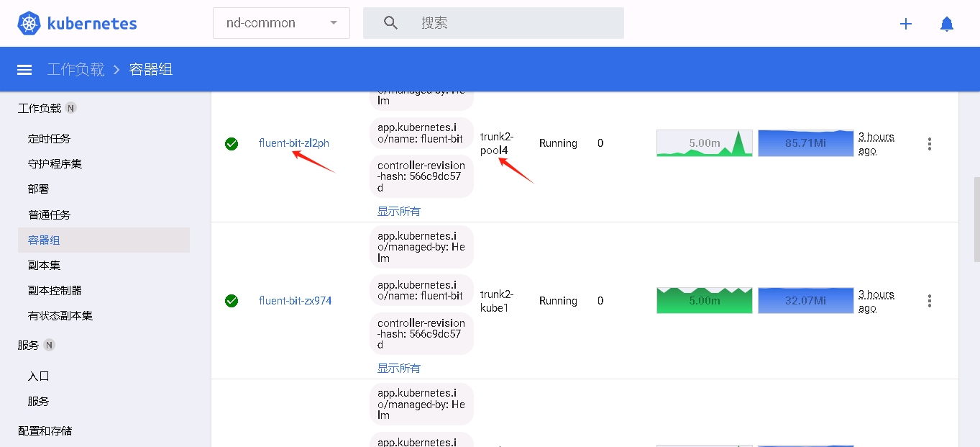This screenshot has width=980, height=447.
Task: Click 85.71Mi memory graph
Action: click(806, 143)
